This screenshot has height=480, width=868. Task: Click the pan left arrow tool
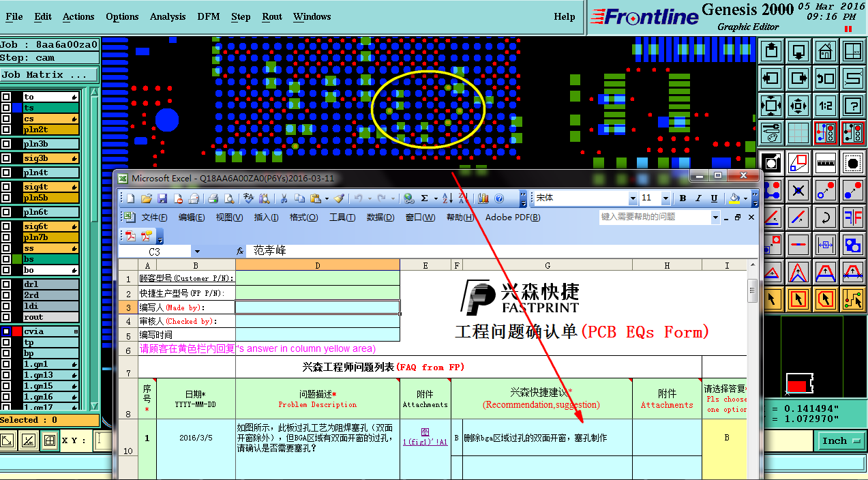point(771,78)
